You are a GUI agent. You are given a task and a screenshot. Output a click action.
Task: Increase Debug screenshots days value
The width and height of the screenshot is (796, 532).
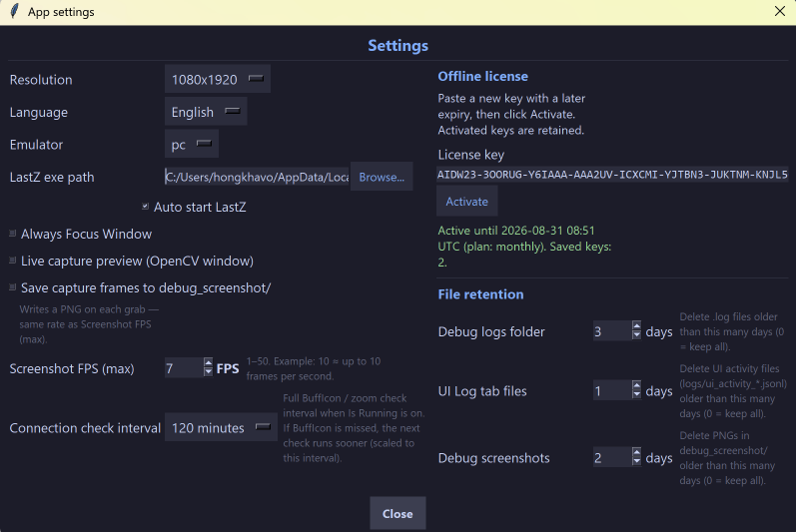click(x=636, y=452)
